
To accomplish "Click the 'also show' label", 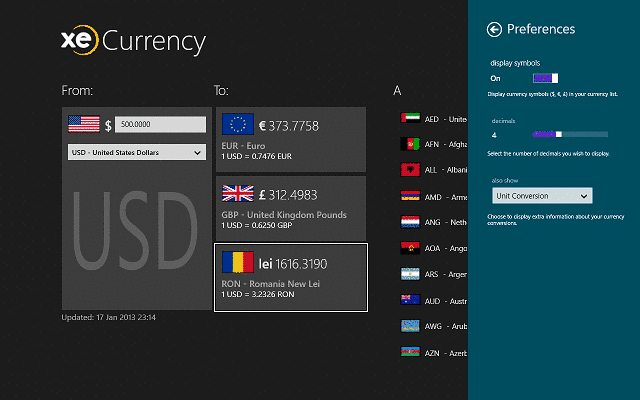I will tap(505, 180).
